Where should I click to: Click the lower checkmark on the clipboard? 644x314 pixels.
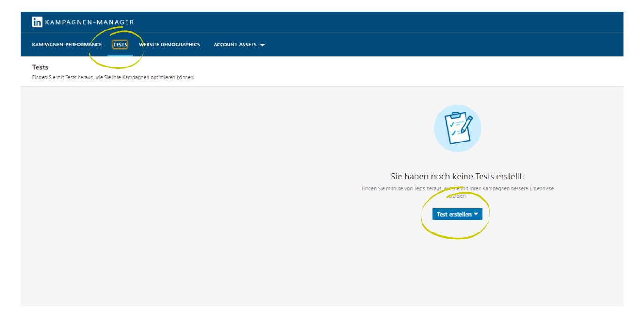(x=452, y=133)
